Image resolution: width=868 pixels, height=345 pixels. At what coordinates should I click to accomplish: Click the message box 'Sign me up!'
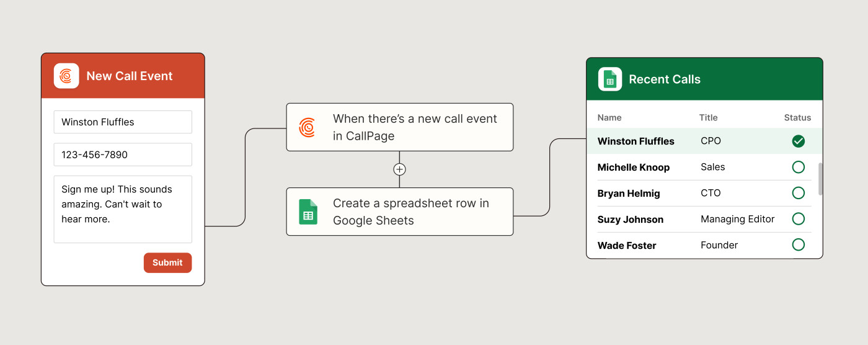[x=123, y=209]
